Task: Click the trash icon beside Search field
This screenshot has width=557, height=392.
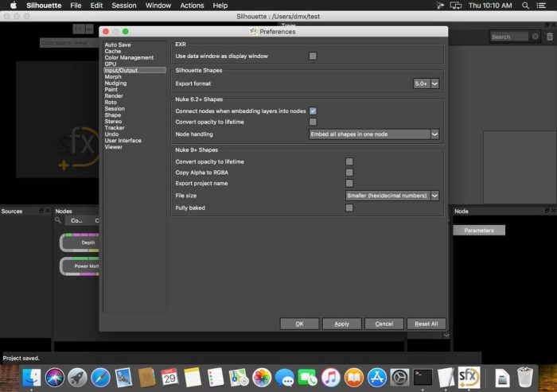Action: 550,37
